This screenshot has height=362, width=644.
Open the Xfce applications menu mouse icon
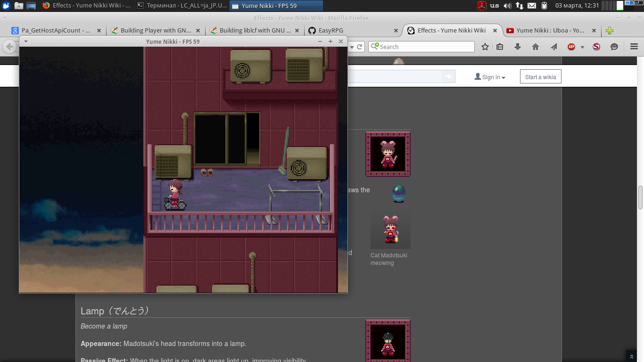click(x=6, y=6)
